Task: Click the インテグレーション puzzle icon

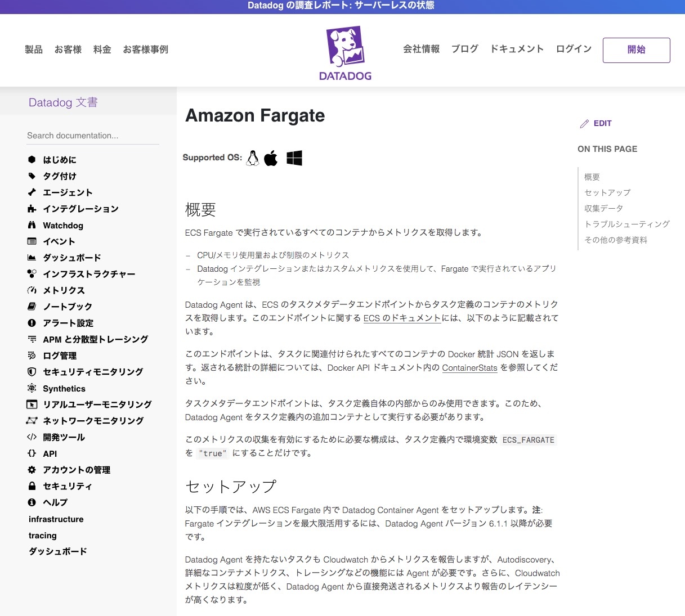Action: (x=32, y=209)
